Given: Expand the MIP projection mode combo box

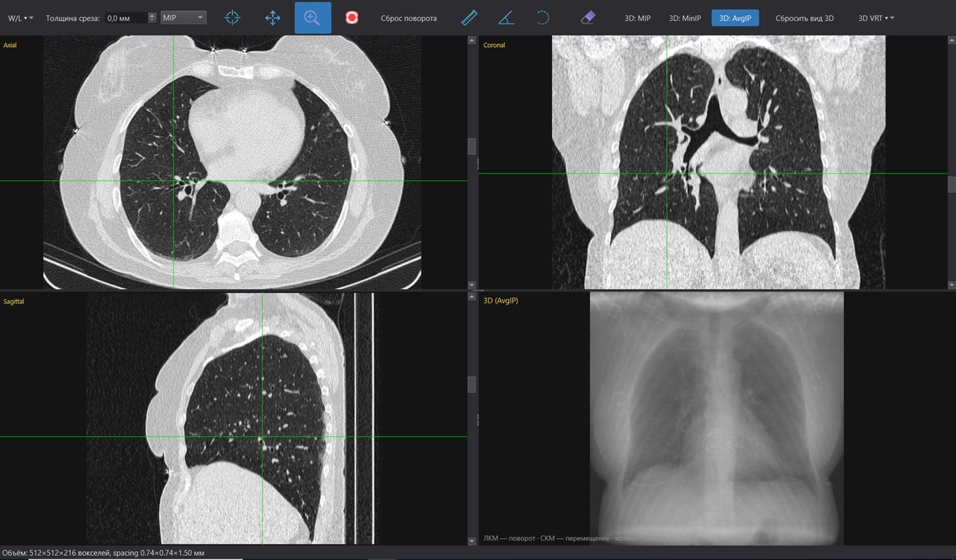Looking at the screenshot, I should 184,18.
